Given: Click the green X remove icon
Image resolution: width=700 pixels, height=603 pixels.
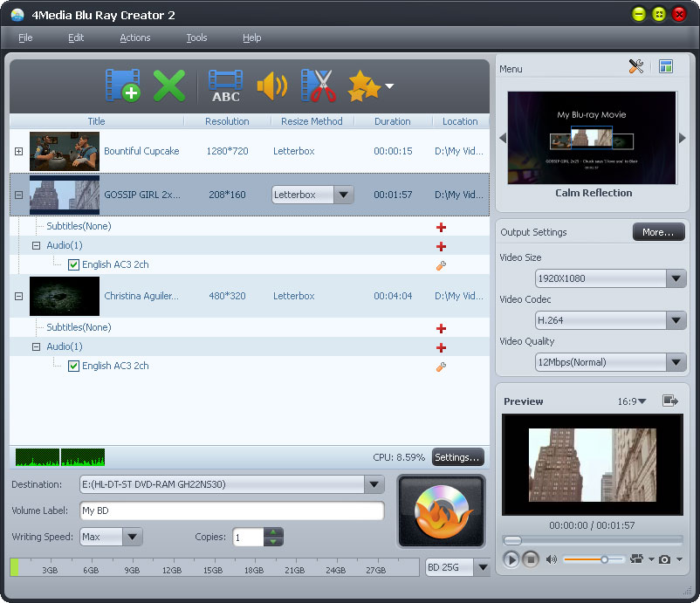Looking at the screenshot, I should 169,86.
